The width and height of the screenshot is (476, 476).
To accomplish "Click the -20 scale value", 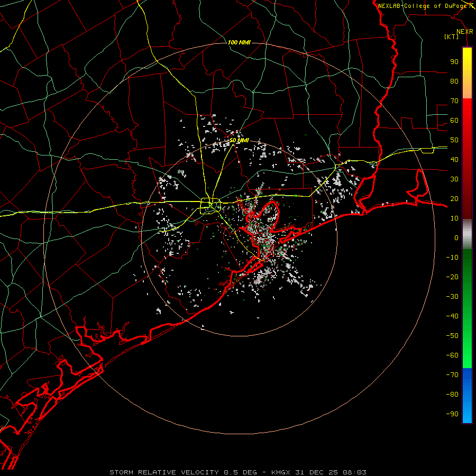I will click(452, 277).
